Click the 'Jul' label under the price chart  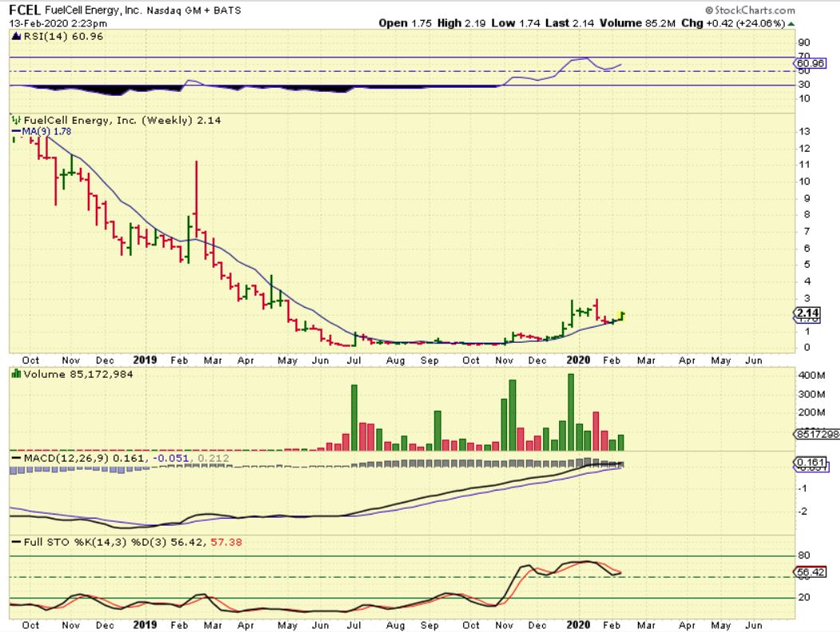354,360
